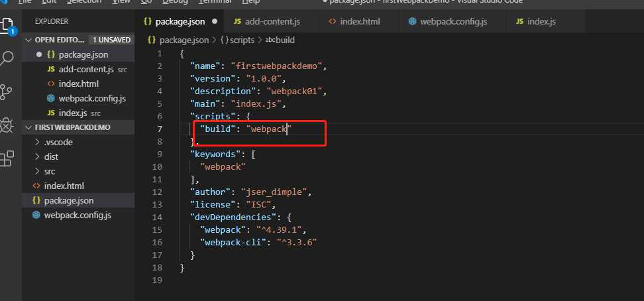The height and width of the screenshot is (301, 644).
Task: Open the Search view in activity bar
Action: point(7,58)
